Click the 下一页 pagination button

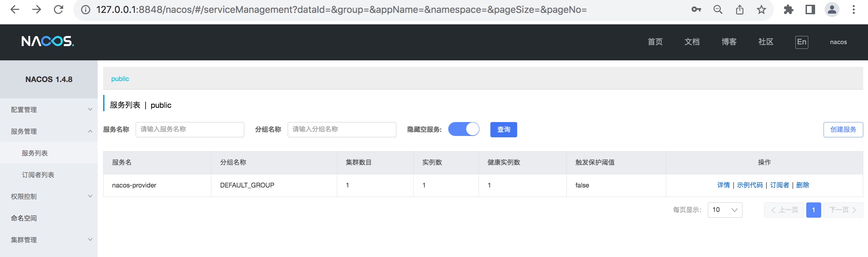843,210
